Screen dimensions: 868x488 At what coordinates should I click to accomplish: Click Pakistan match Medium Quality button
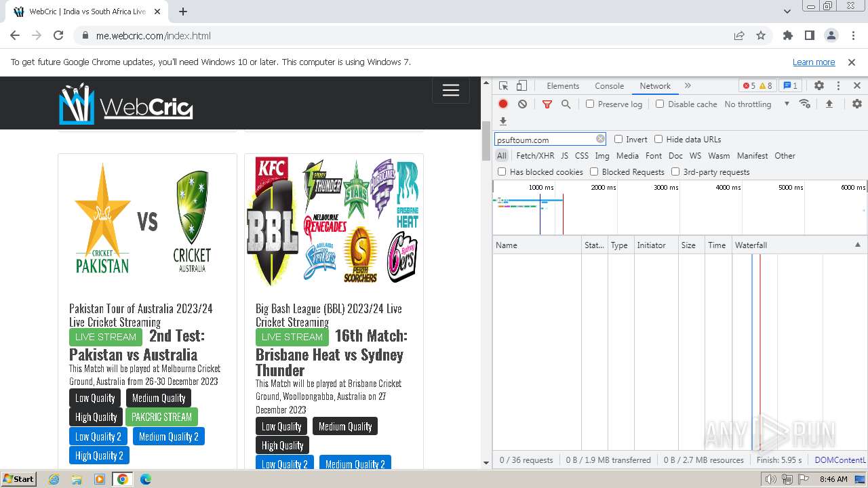click(x=159, y=398)
